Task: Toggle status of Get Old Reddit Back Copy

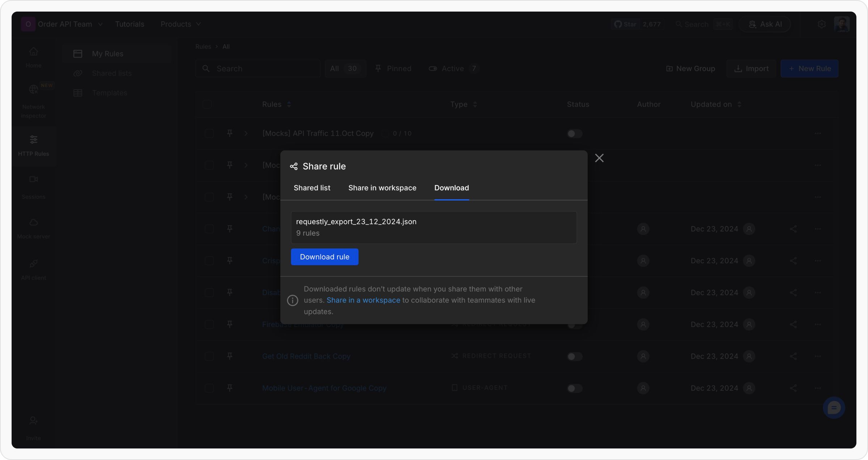Action: coord(574,357)
